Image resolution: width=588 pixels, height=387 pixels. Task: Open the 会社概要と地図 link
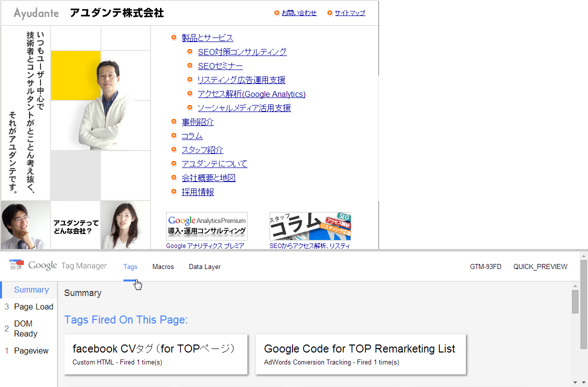point(208,178)
